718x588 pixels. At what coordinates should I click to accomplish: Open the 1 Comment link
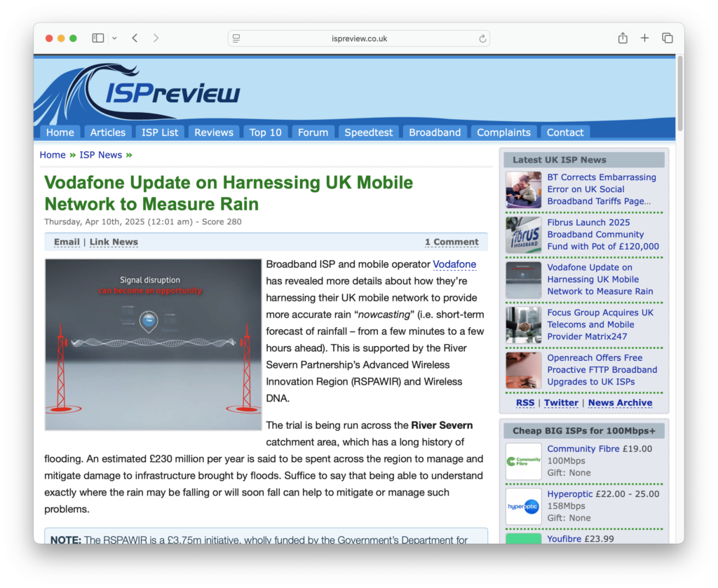coord(452,242)
